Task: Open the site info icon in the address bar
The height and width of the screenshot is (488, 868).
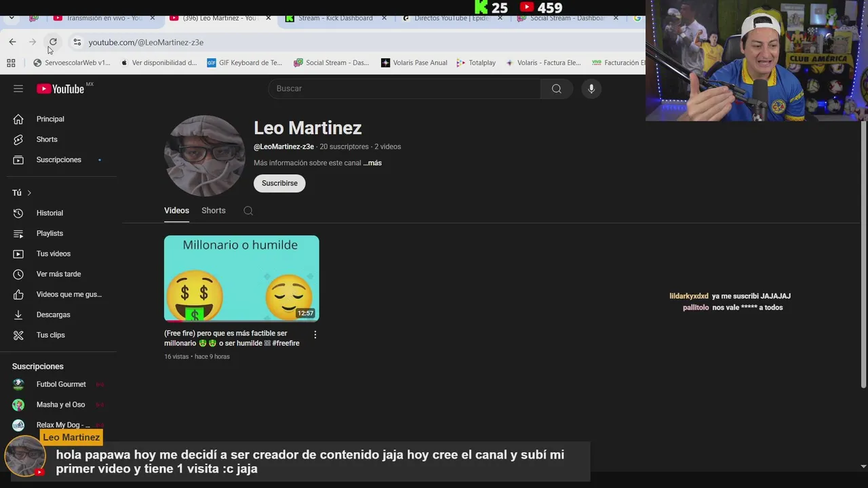Action: (x=77, y=42)
